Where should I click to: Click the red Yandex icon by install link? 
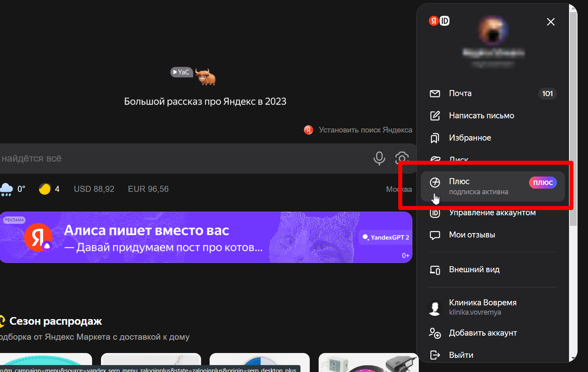tap(308, 130)
